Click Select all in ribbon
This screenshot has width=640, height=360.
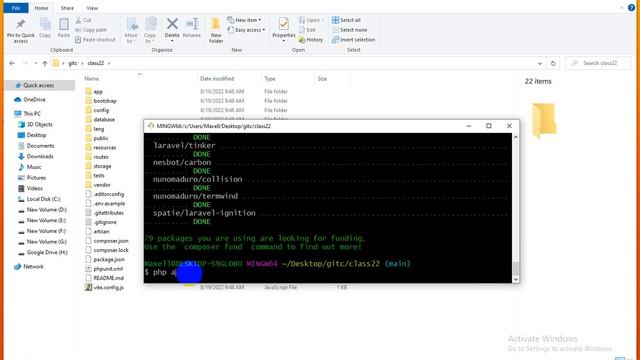[346, 20]
